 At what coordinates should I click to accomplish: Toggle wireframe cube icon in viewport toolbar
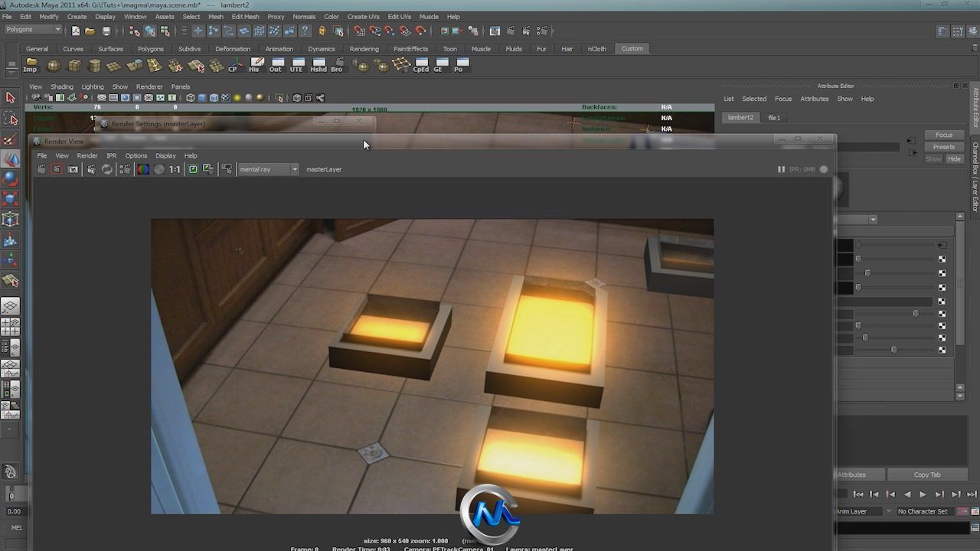click(191, 98)
